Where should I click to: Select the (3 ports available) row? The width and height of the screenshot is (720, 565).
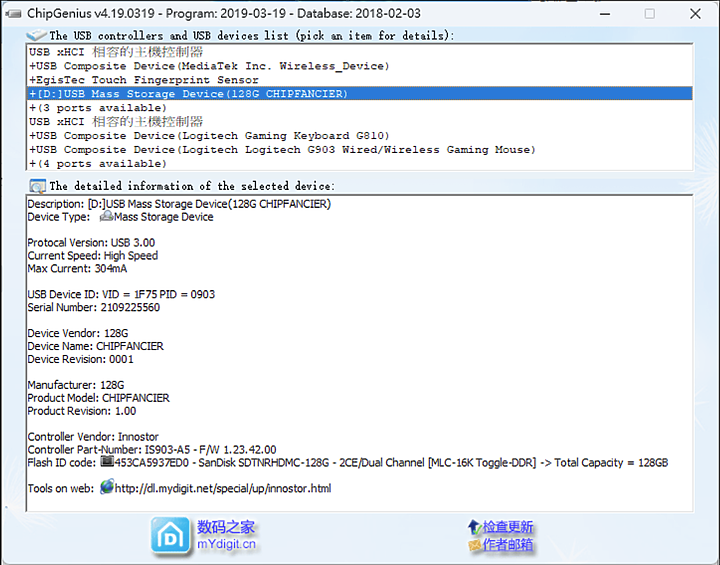coord(360,108)
